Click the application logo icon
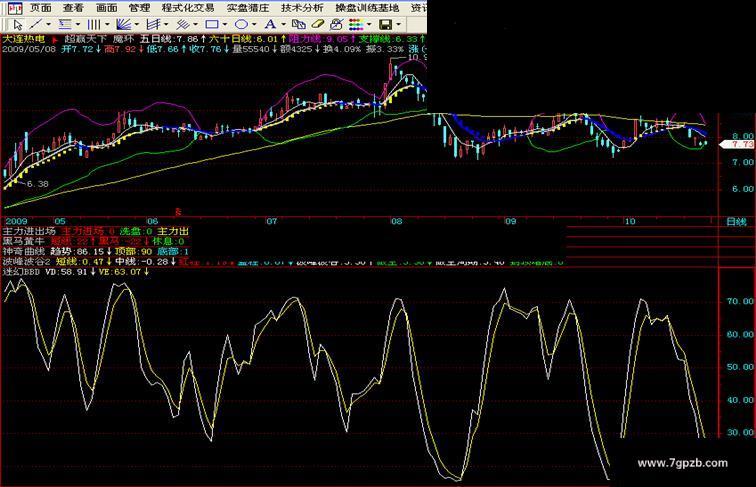The image size is (756, 487). (x=15, y=8)
